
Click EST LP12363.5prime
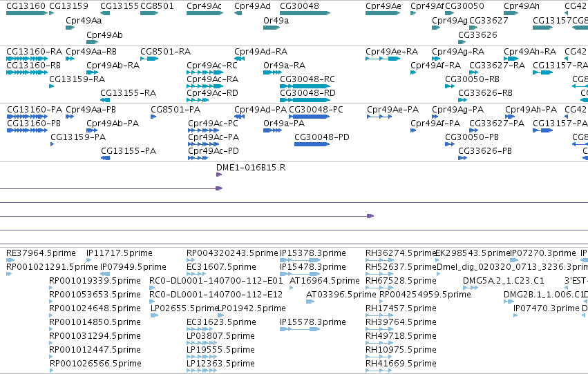[220, 364]
